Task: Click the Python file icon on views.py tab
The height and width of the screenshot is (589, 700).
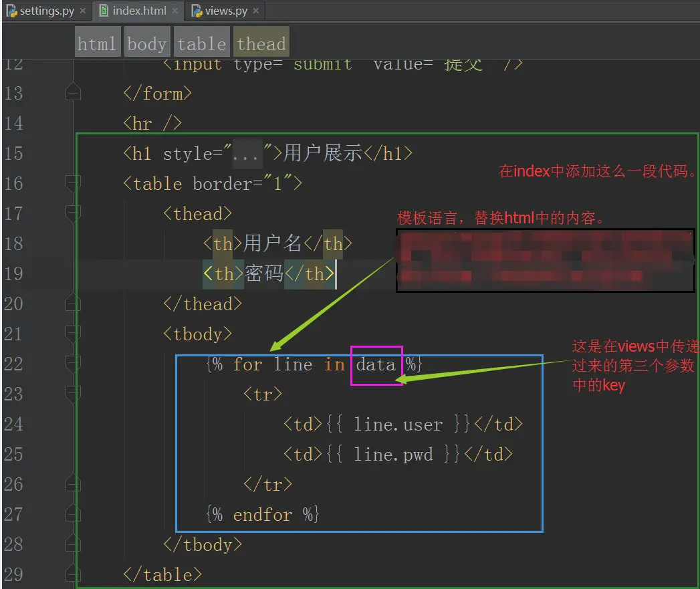Action: pyautogui.click(x=197, y=11)
